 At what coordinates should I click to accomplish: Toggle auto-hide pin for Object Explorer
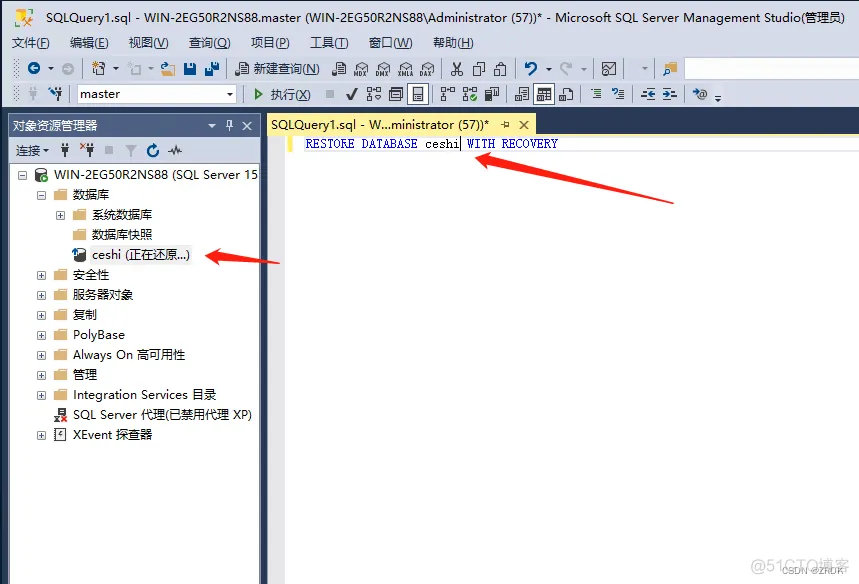click(230, 125)
